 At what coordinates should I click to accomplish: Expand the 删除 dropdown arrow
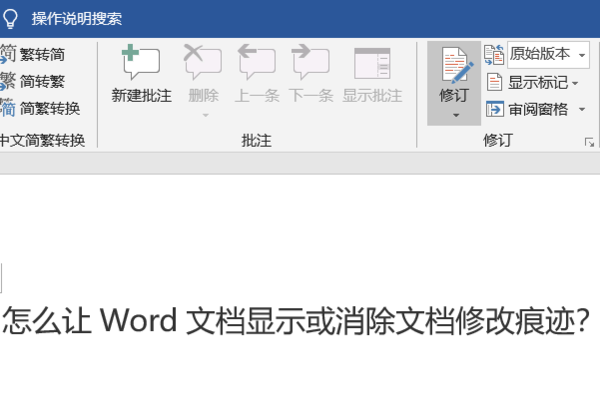(205, 115)
